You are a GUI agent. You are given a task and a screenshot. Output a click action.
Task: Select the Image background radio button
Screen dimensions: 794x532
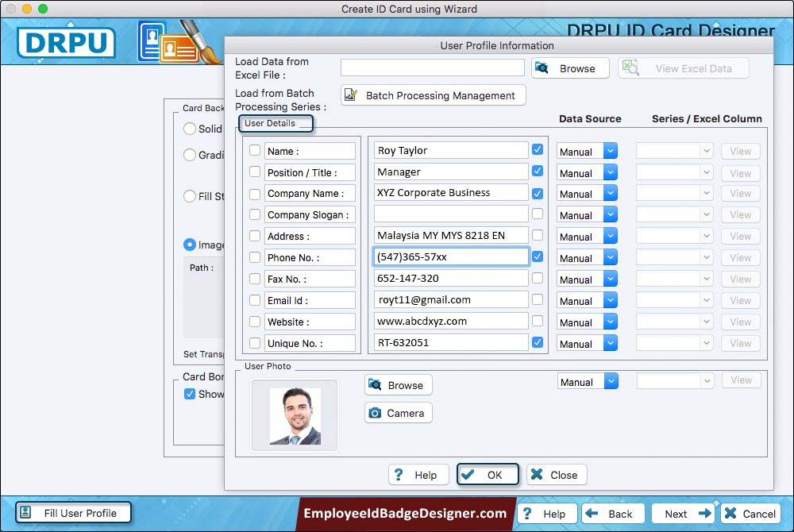[x=190, y=245]
